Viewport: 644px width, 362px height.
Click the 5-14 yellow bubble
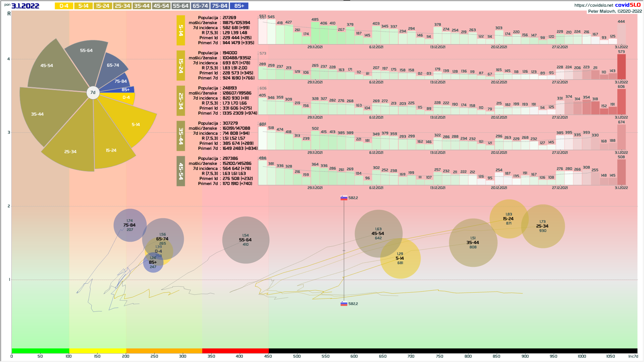point(400,258)
